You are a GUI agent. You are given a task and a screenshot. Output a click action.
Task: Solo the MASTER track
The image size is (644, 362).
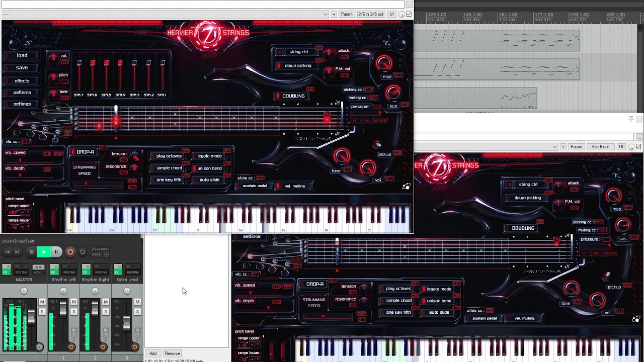pos(42,312)
